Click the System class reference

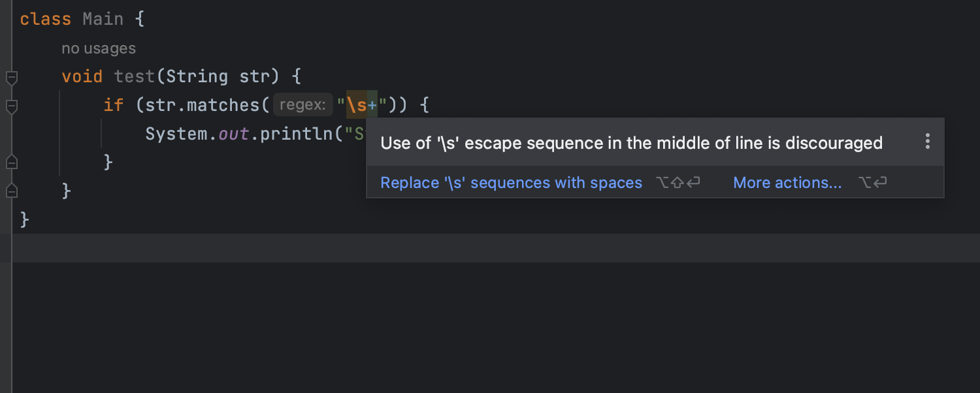[x=176, y=134]
